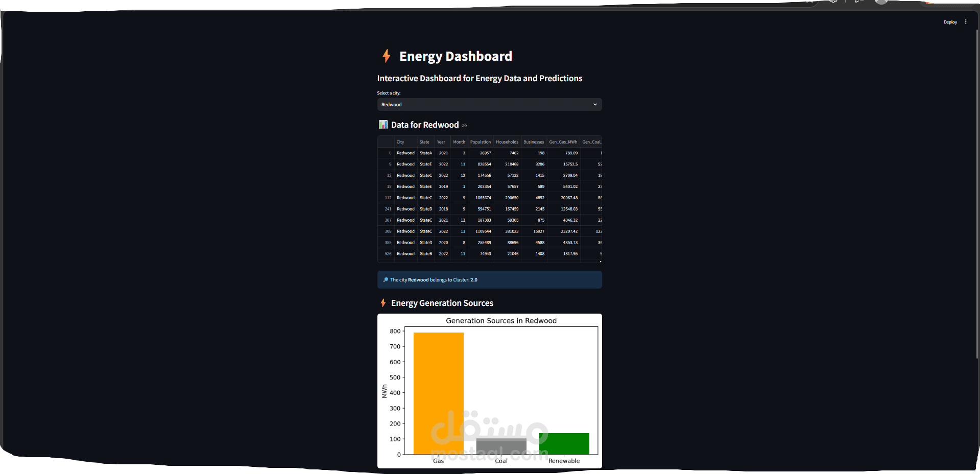Click the Deploy button

[x=950, y=22]
